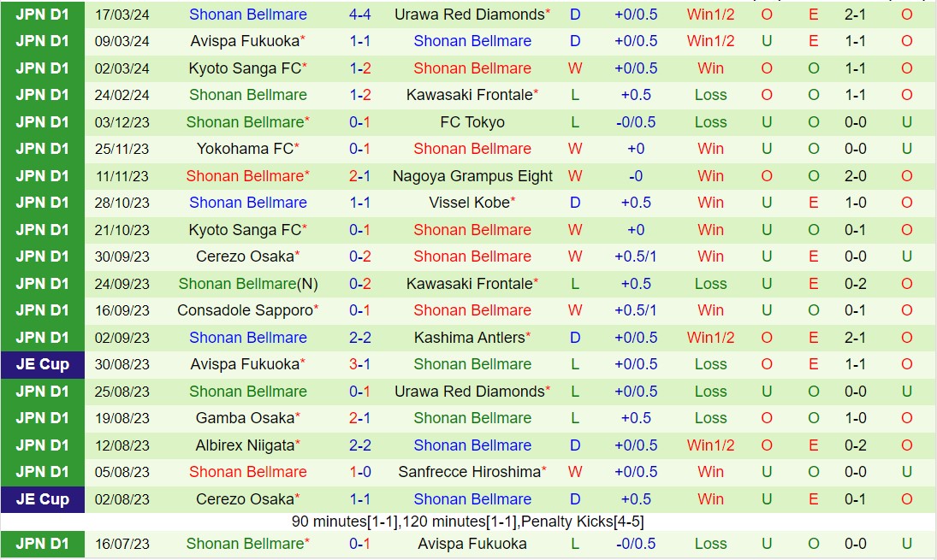Viewport: 937px width, 560px height.
Task: Open the Sanfrecce Hiroshima team link
Action: (x=470, y=472)
